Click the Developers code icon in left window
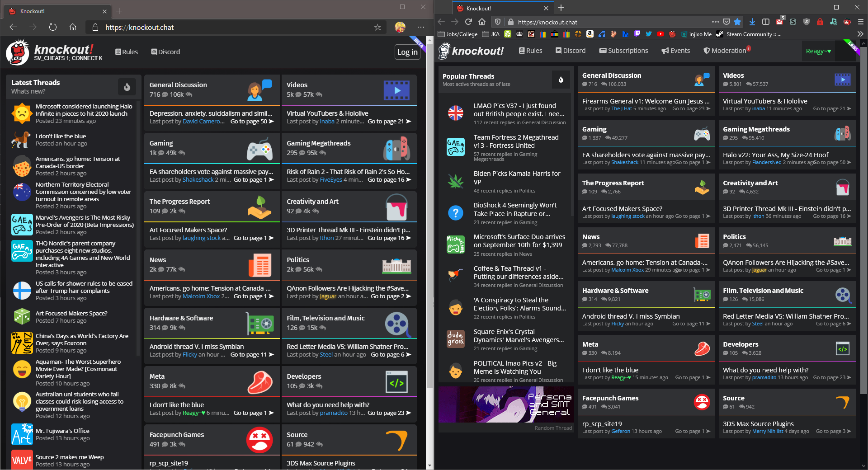This screenshot has height=470, width=868. (396, 382)
